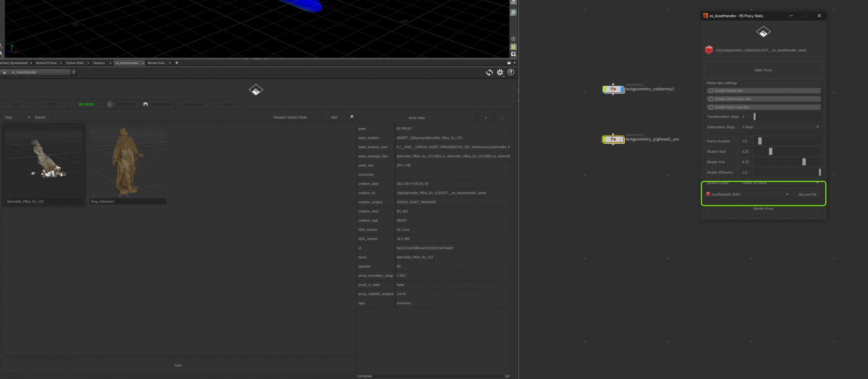Click the Redshift icon next to the asset path

pyautogui.click(x=709, y=50)
